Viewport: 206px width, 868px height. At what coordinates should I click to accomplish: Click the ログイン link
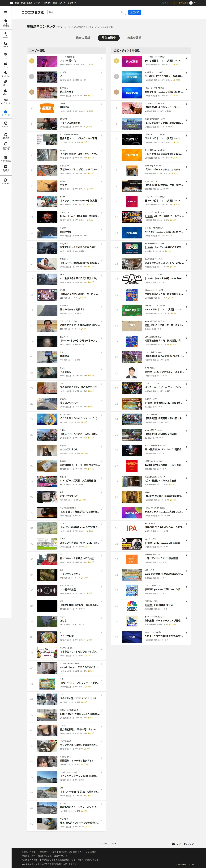(x=165, y=3)
